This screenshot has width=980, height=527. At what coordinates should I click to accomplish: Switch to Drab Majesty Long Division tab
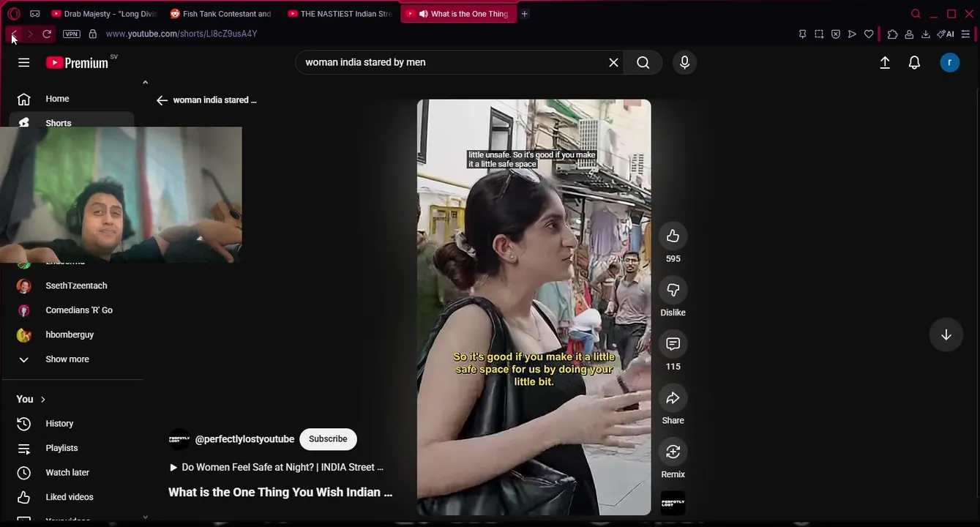pos(104,13)
